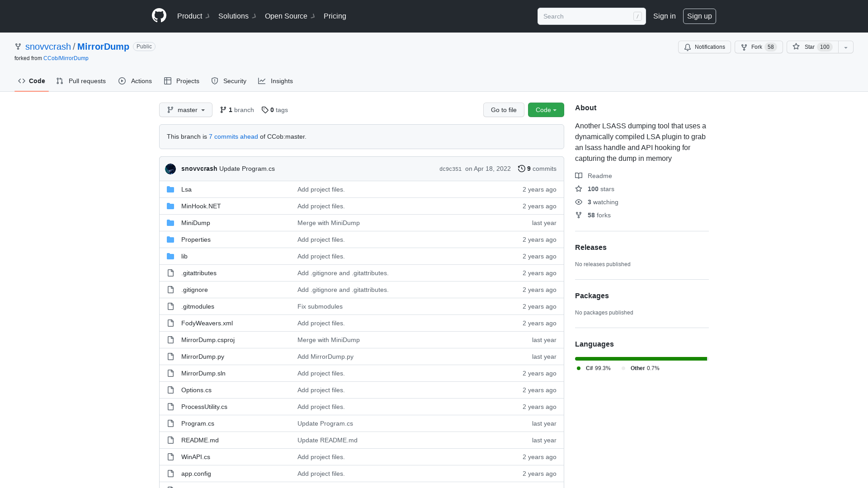Switch to the Security tab
This screenshot has width=868, height=488.
[x=229, y=81]
